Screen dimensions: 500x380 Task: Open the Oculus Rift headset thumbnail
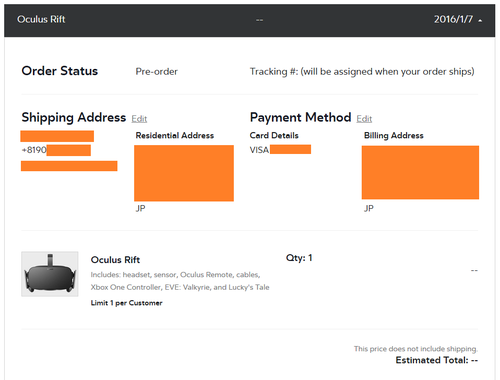tap(50, 274)
